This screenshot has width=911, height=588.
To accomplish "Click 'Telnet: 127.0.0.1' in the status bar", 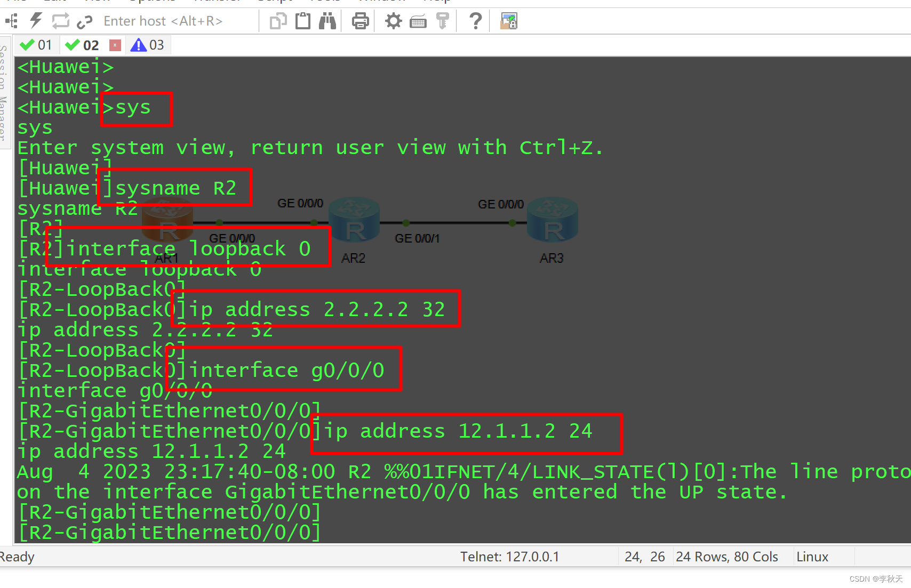I will 510,557.
